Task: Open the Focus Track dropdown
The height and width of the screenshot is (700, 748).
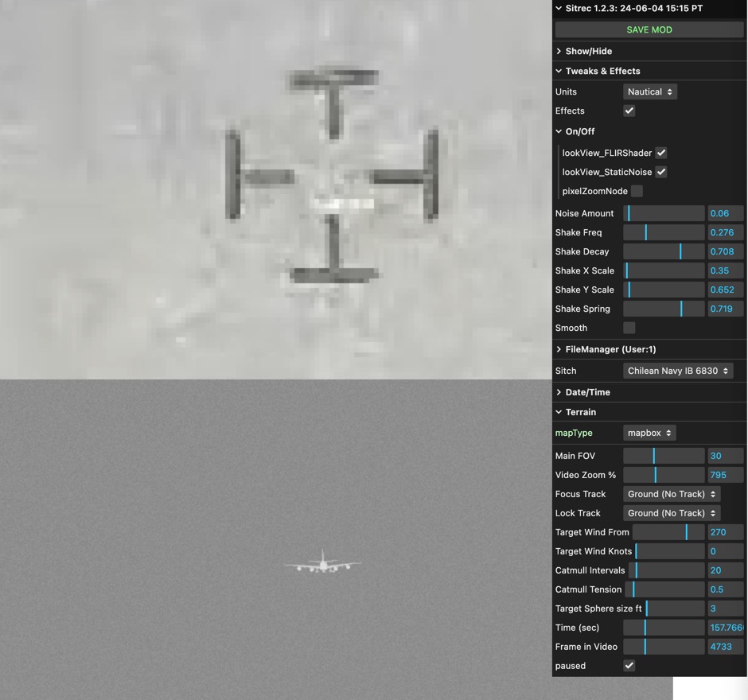Action: (x=672, y=494)
